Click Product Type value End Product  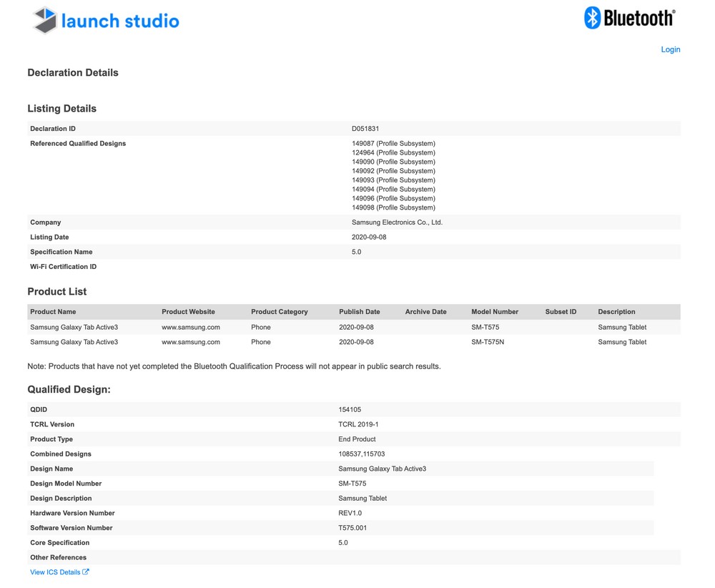[x=357, y=438]
